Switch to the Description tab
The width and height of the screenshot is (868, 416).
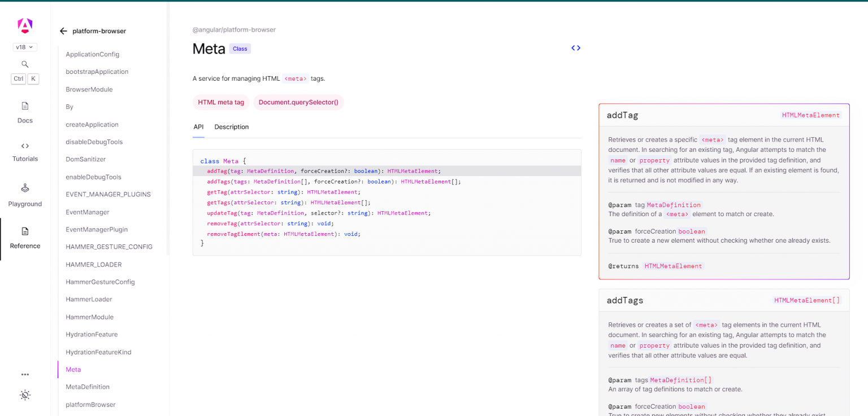[232, 127]
